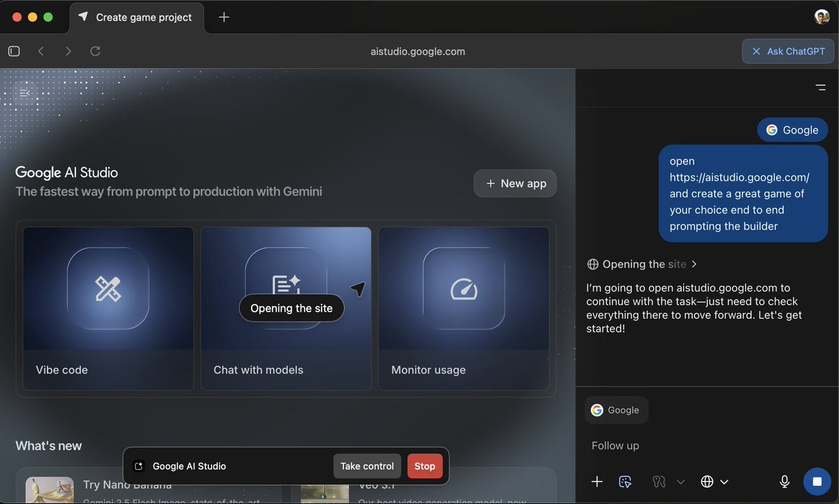The width and height of the screenshot is (839, 504).
Task: Expand the dimmed keys tool dropdown arrow
Action: click(x=681, y=482)
